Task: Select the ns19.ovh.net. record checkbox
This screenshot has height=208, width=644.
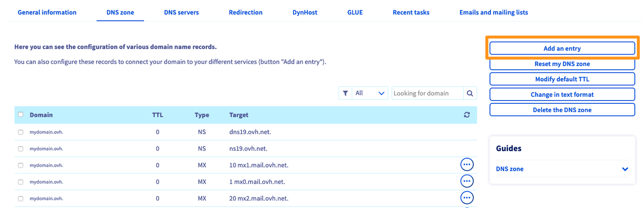Action: coord(21,149)
